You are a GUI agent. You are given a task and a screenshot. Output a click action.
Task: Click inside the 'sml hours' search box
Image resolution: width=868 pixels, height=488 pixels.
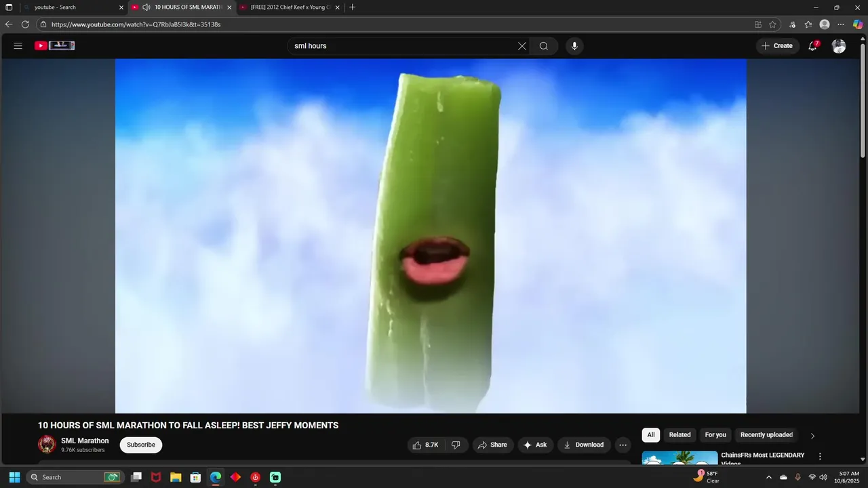click(x=403, y=46)
